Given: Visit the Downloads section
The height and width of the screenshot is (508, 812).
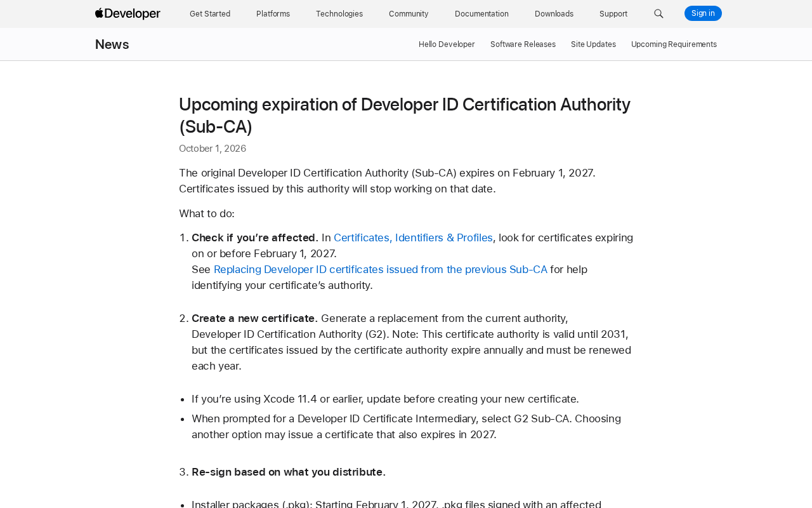Looking at the screenshot, I should coord(554,14).
